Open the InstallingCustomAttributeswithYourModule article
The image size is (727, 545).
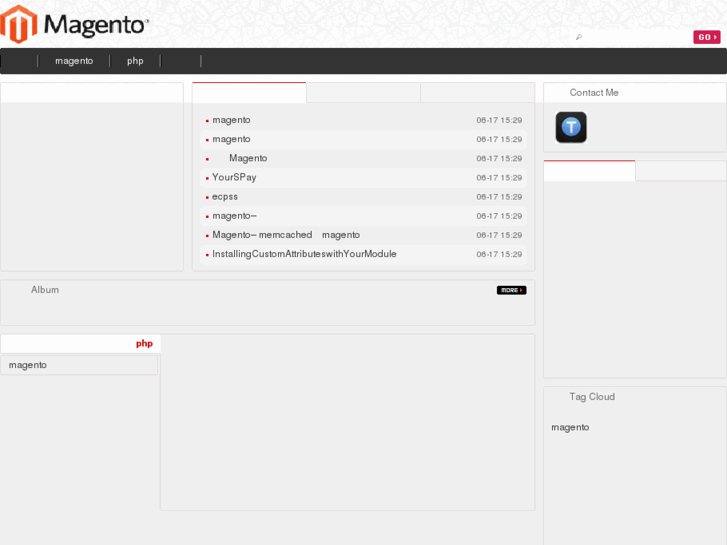[x=304, y=254]
